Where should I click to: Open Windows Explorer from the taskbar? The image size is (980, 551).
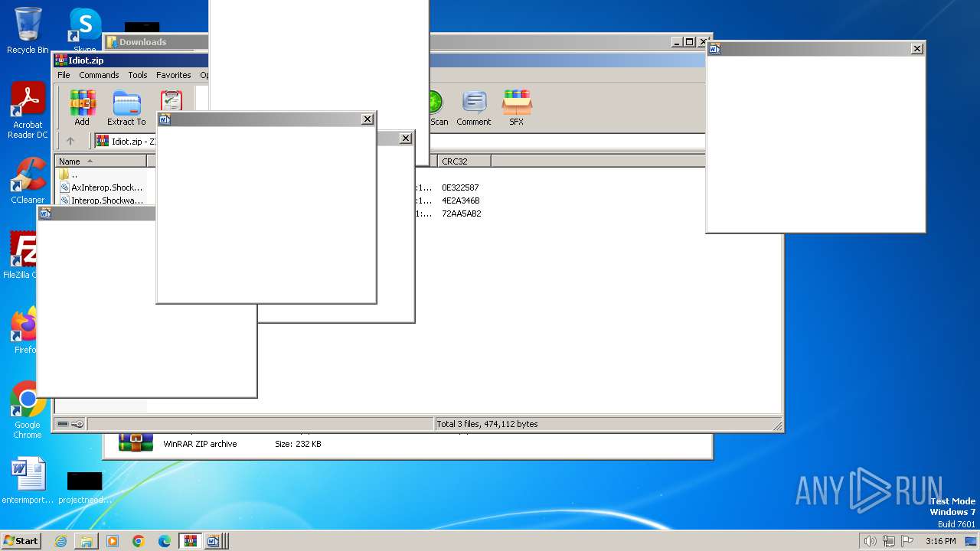tap(87, 541)
